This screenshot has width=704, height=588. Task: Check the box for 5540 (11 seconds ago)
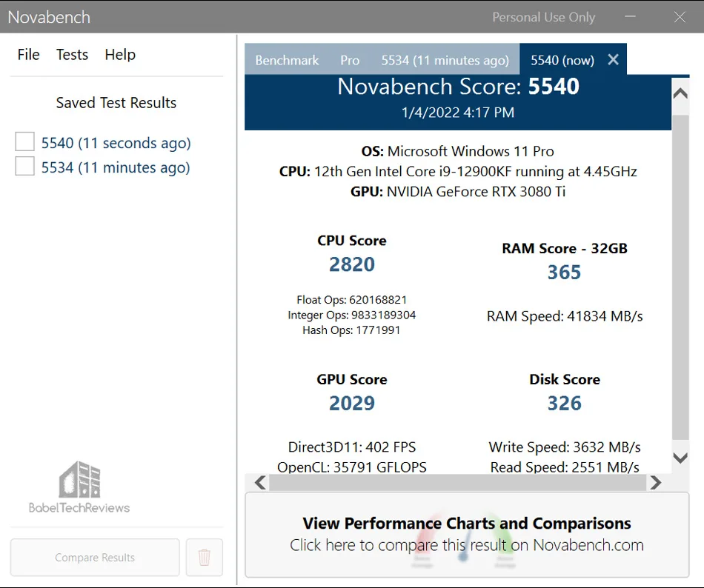click(x=24, y=141)
